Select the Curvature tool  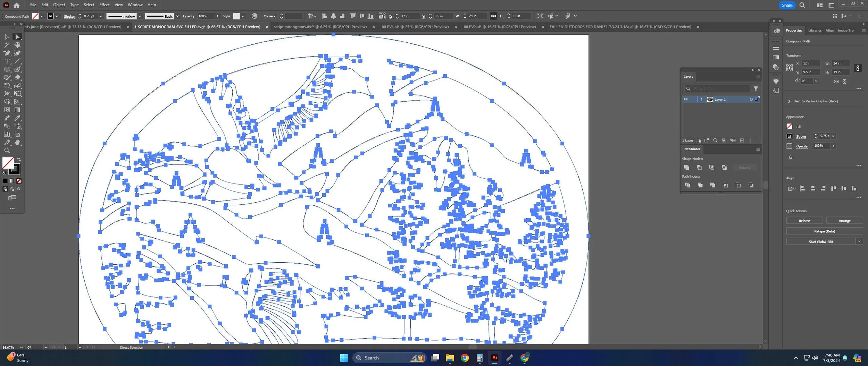[x=17, y=53]
